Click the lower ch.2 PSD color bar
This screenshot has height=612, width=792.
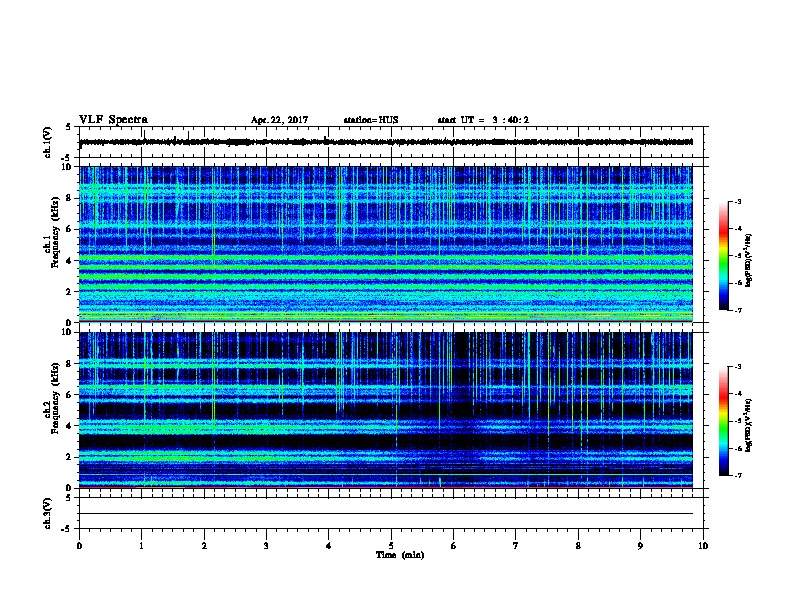[x=723, y=421]
